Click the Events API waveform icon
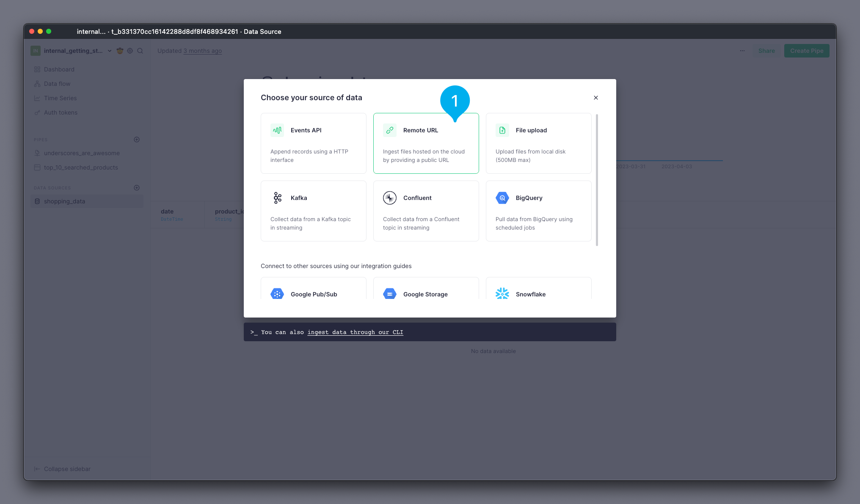 click(277, 130)
